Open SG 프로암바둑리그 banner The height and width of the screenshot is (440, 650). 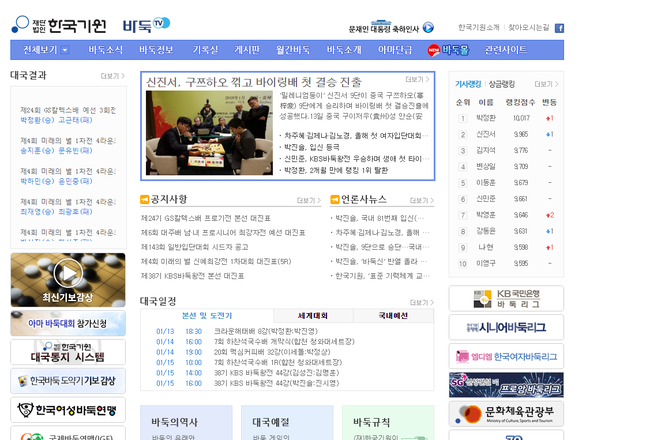pyautogui.click(x=506, y=385)
